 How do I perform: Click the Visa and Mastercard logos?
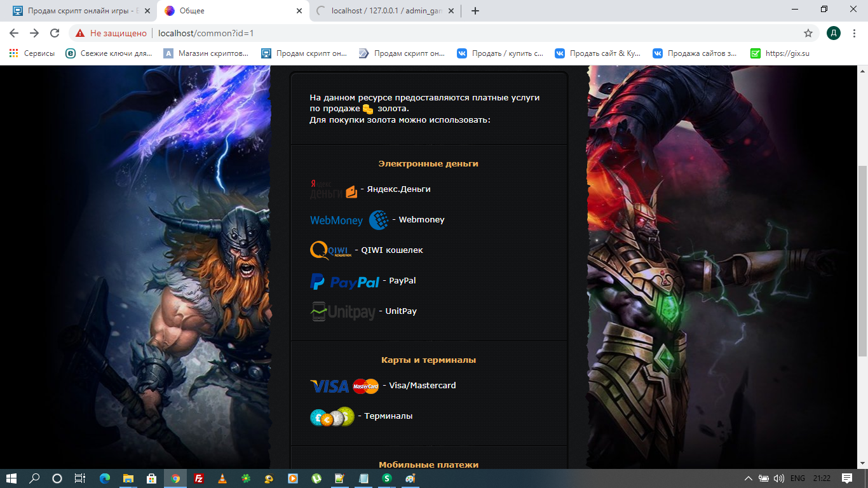(x=344, y=386)
